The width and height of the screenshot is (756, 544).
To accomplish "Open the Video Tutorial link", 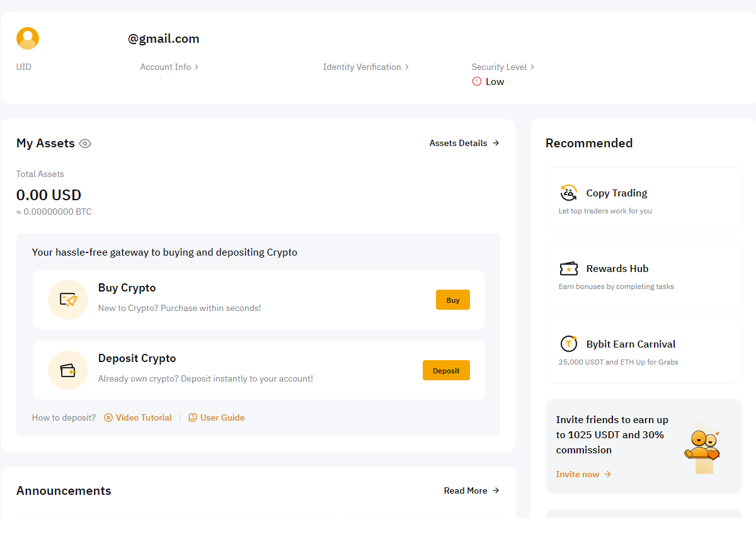I will 138,417.
